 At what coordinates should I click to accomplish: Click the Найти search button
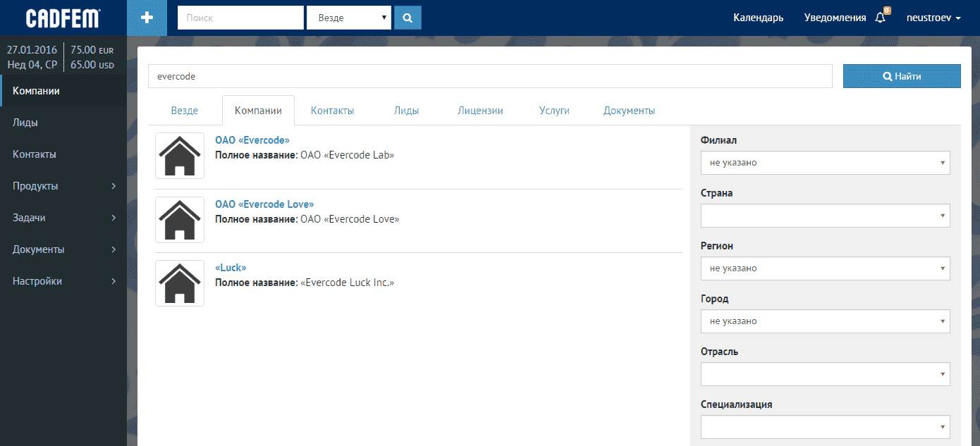(902, 76)
